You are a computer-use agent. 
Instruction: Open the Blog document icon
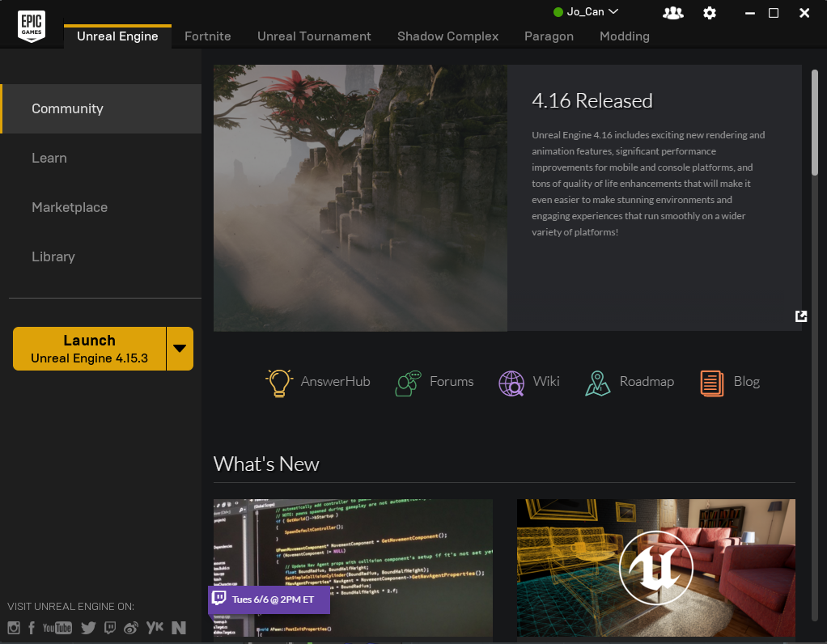pyautogui.click(x=711, y=383)
